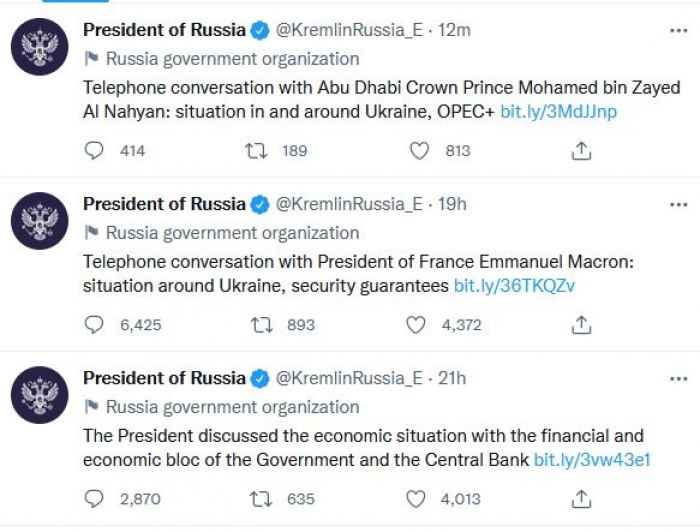Image resolution: width=700 pixels, height=532 pixels.
Task: Open @KremlinRussia_E handle on the 19h tweet
Action: click(349, 204)
